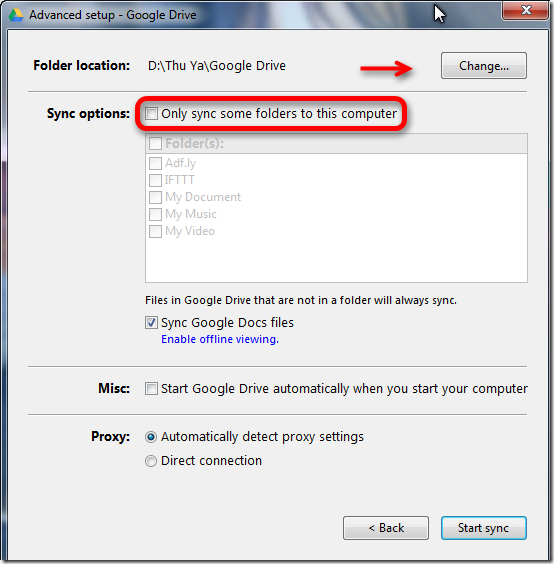Click the Folder(s): list header

tap(336, 144)
